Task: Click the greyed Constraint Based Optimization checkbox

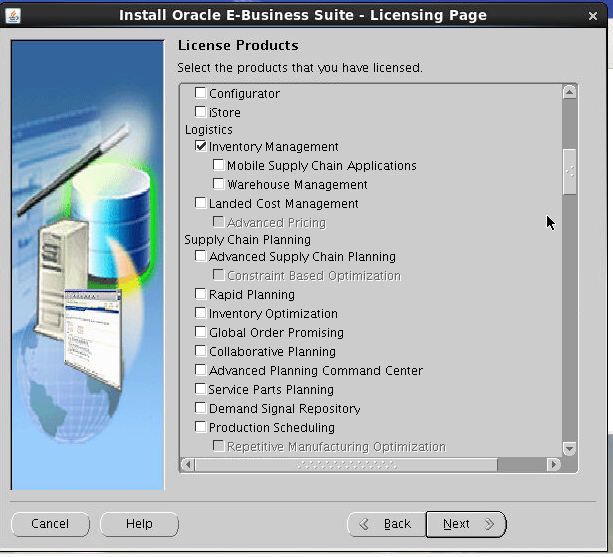Action: pos(219,275)
